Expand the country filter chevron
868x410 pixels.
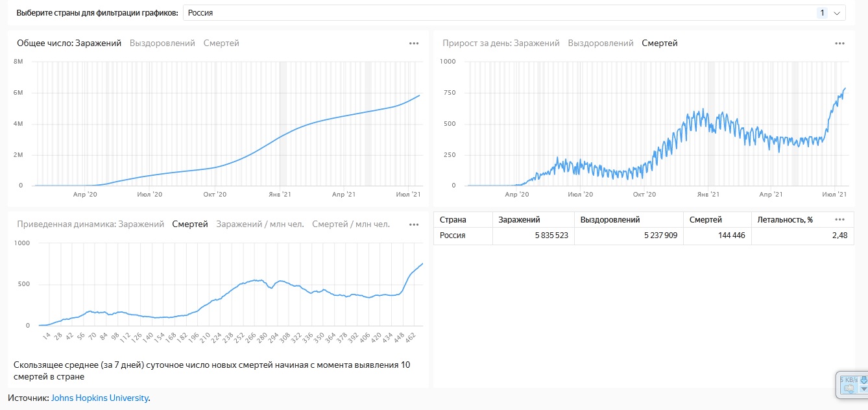click(x=837, y=13)
